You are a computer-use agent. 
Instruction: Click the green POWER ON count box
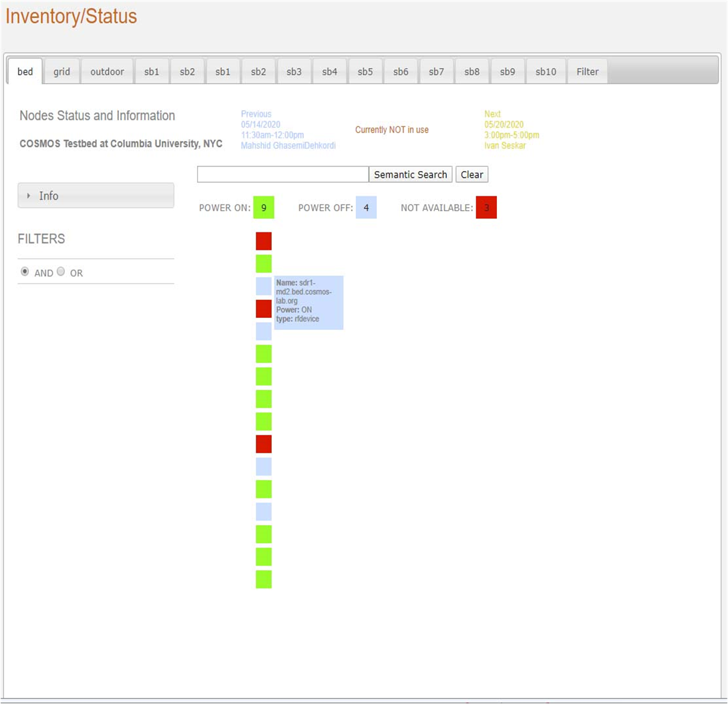pos(263,208)
